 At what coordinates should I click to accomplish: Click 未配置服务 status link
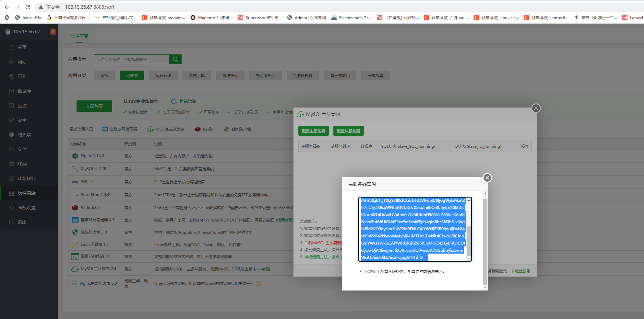point(520,271)
